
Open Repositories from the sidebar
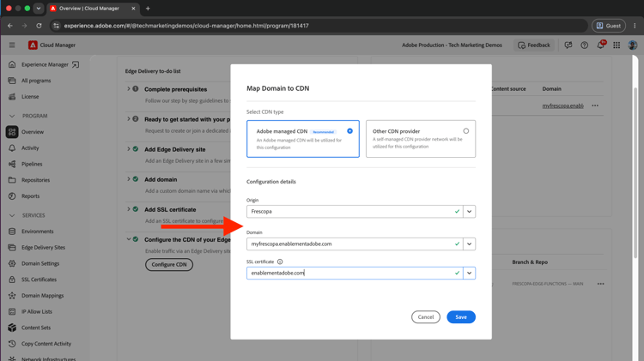click(35, 180)
